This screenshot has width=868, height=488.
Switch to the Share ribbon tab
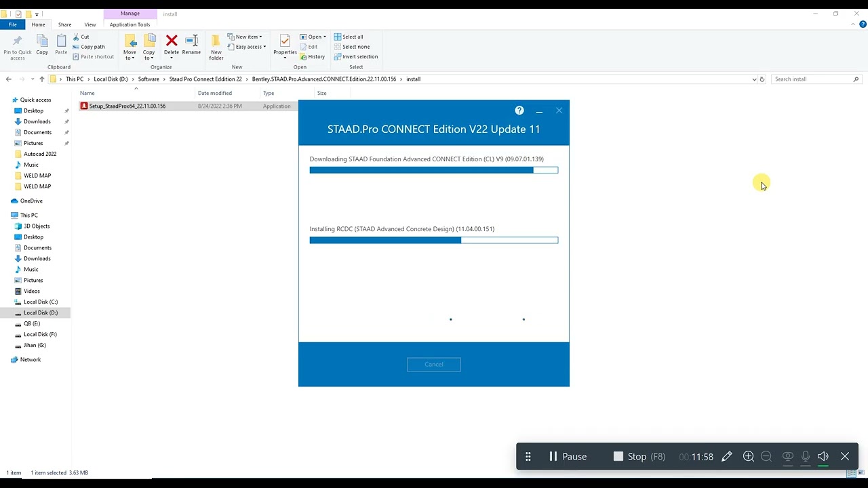click(64, 24)
